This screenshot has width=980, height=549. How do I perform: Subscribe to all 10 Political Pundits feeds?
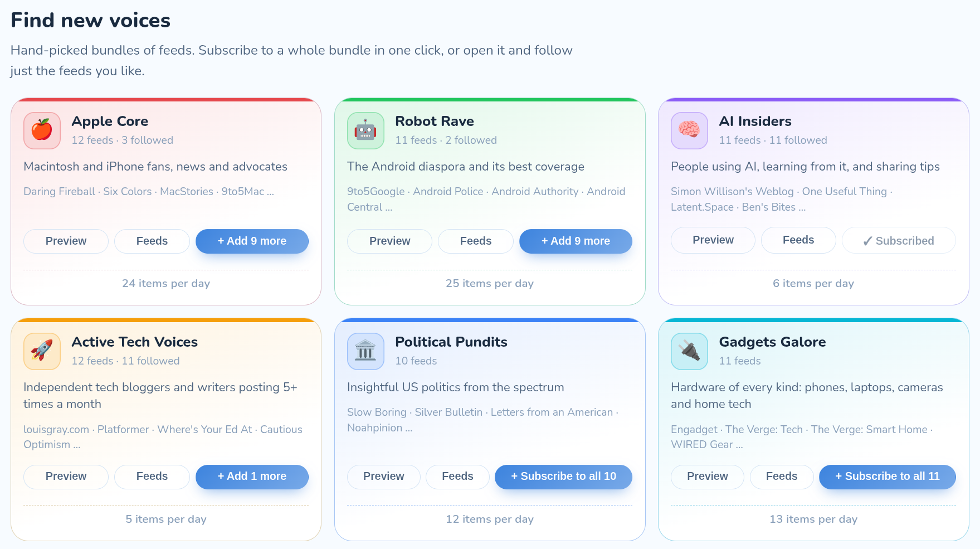point(563,477)
